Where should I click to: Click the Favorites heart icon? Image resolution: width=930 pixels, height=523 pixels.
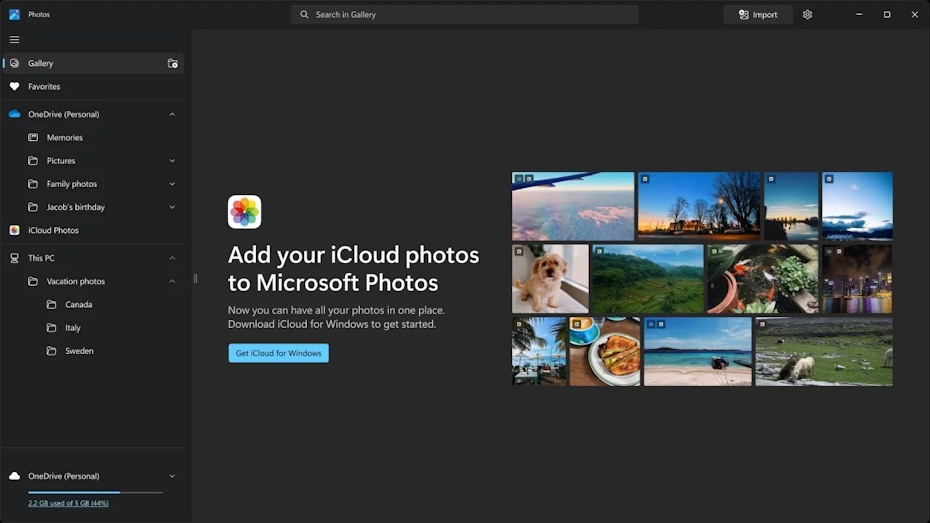(14, 87)
